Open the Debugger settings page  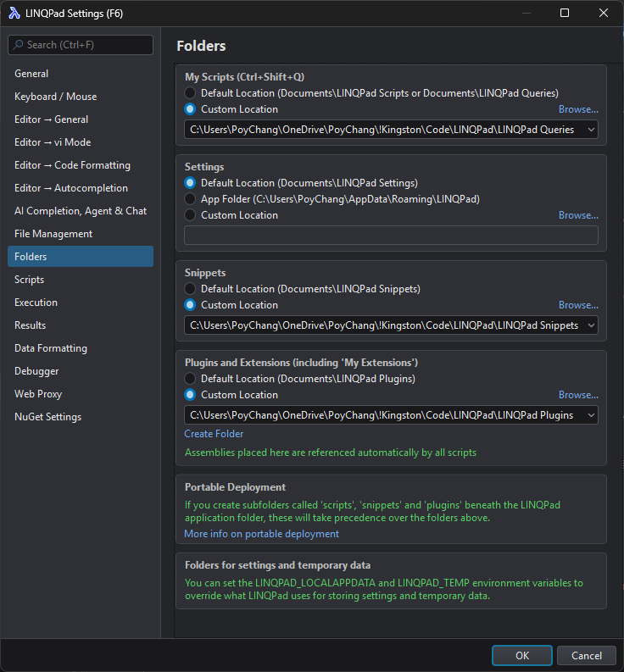click(x=81, y=371)
